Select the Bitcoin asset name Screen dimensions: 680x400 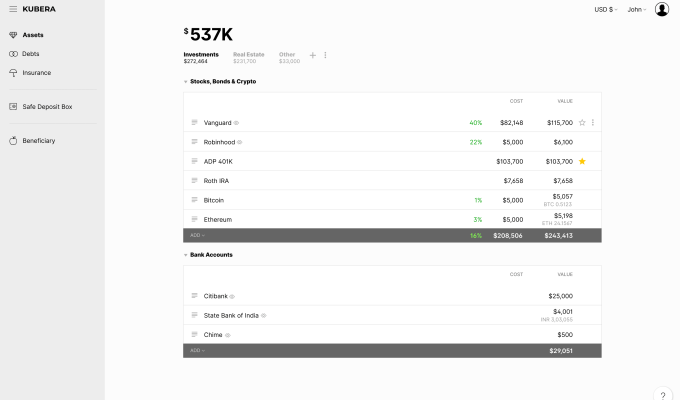(214, 200)
